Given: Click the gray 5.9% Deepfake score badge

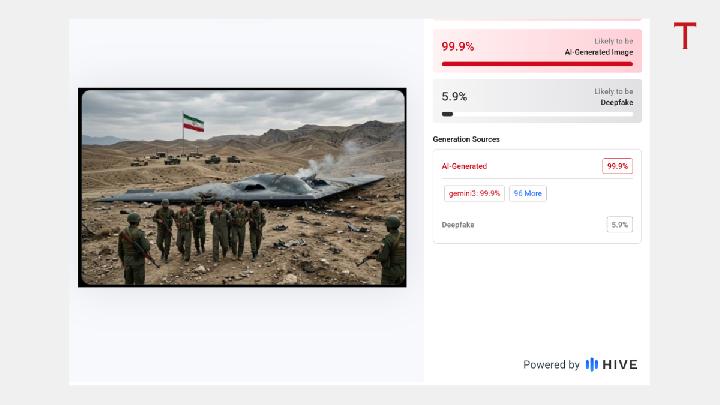Looking at the screenshot, I should (619, 224).
